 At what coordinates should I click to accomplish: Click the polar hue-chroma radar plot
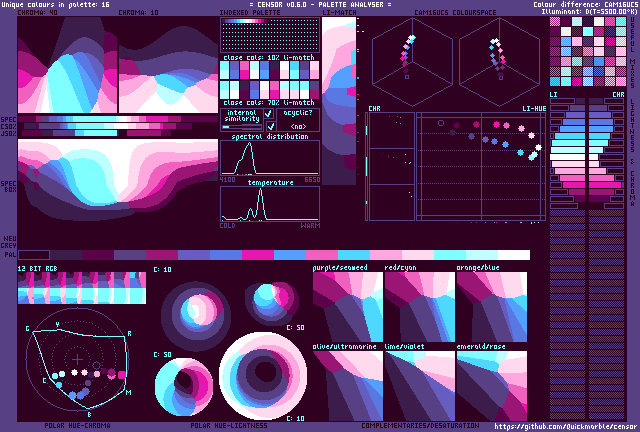click(78, 360)
